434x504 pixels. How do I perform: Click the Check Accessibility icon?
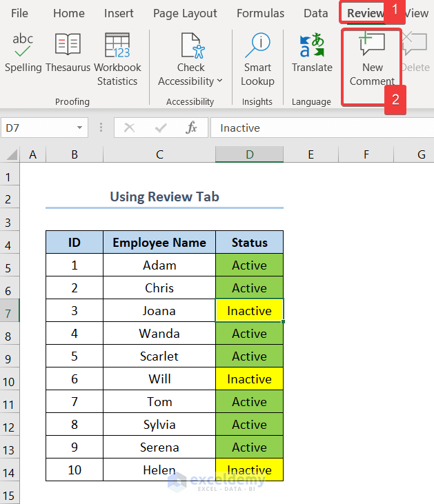coord(190,46)
